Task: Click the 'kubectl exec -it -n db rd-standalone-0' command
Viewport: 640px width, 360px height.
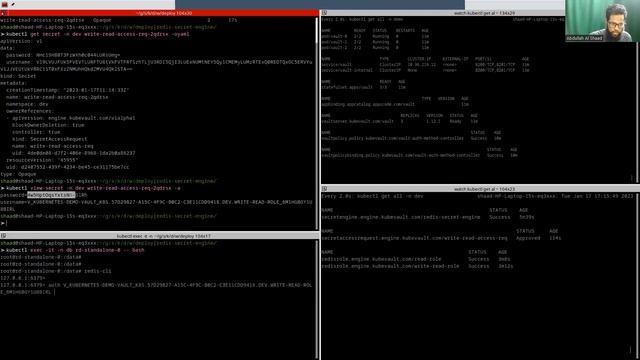Action: tap(73, 250)
